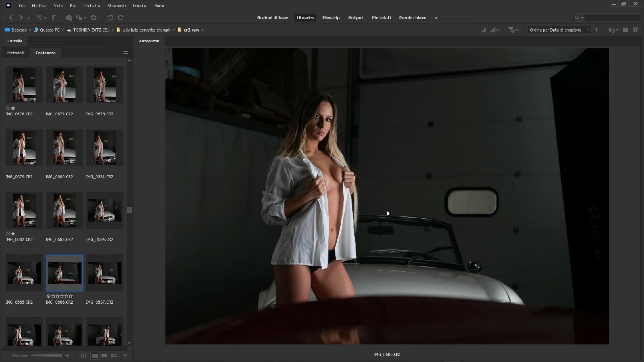The image size is (644, 362).
Task: Select the IMG_0685.CR2 thumbnail
Action: [24, 273]
